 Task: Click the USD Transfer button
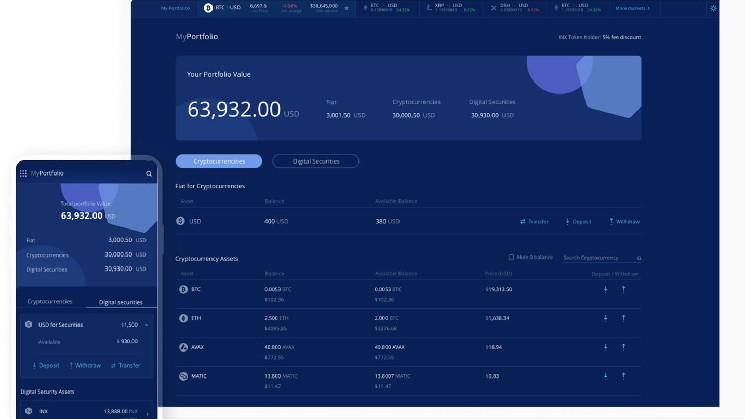[x=535, y=221]
